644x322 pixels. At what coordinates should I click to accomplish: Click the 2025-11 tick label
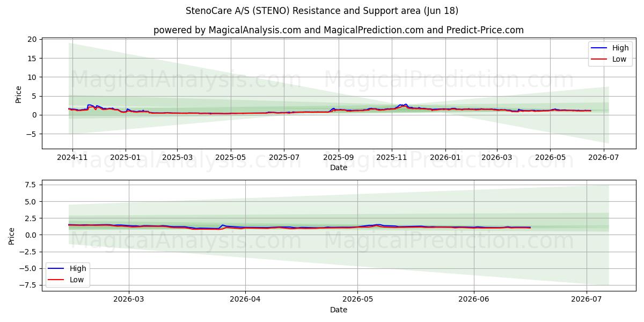(x=392, y=157)
